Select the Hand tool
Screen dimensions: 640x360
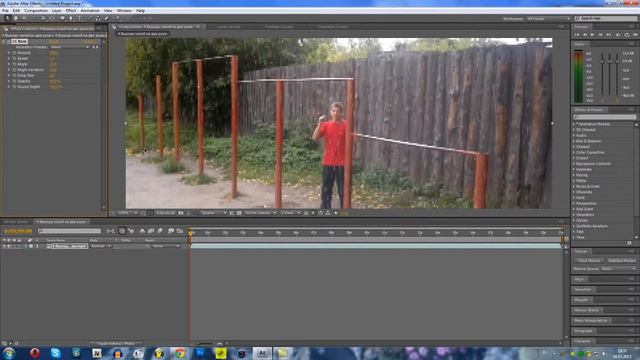(x=16, y=18)
